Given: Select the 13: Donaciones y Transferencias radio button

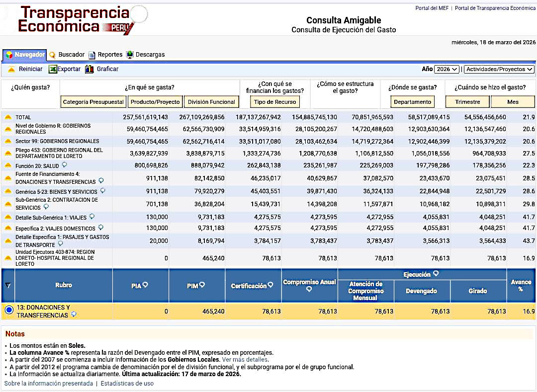Looking at the screenshot, I should click(8, 310).
